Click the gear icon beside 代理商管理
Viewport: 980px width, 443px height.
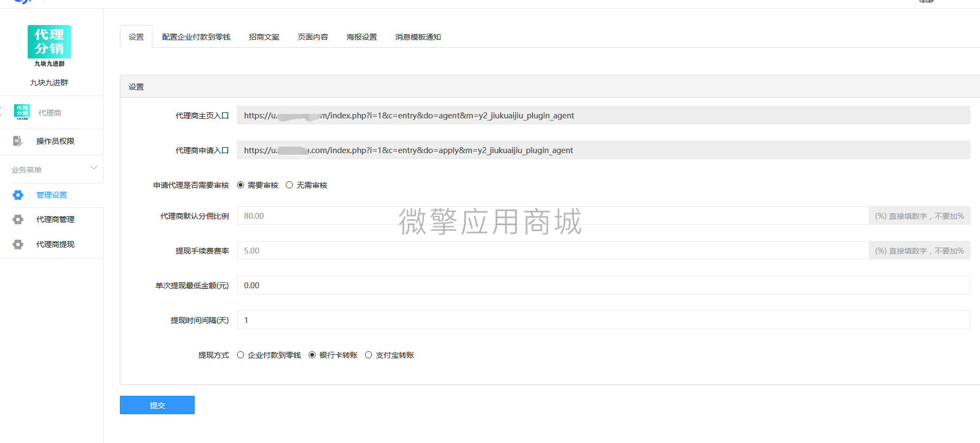(x=18, y=219)
